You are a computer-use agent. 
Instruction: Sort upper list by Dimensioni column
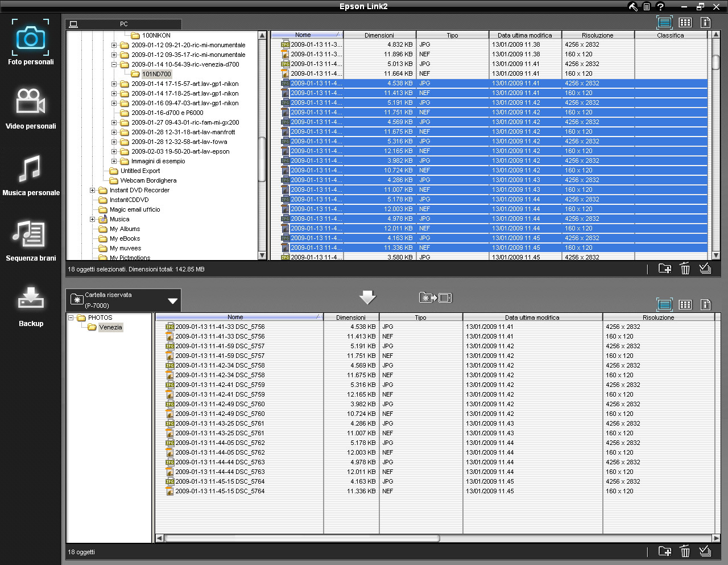(379, 35)
